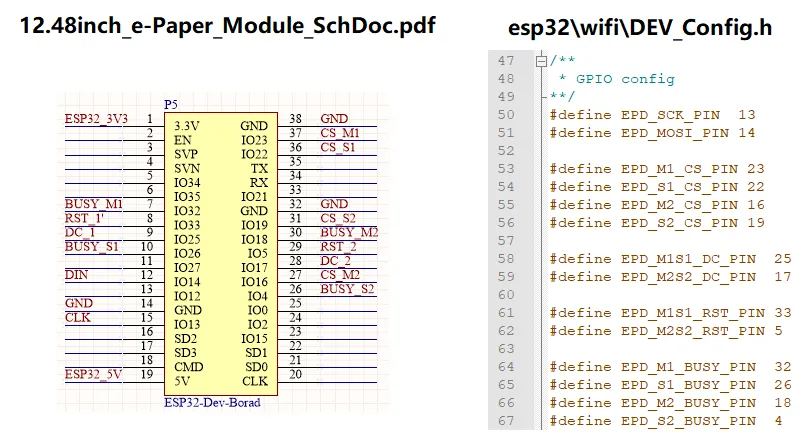
Task: Click the EPD_S1_CS_PIN 22 define line
Action: click(x=657, y=187)
